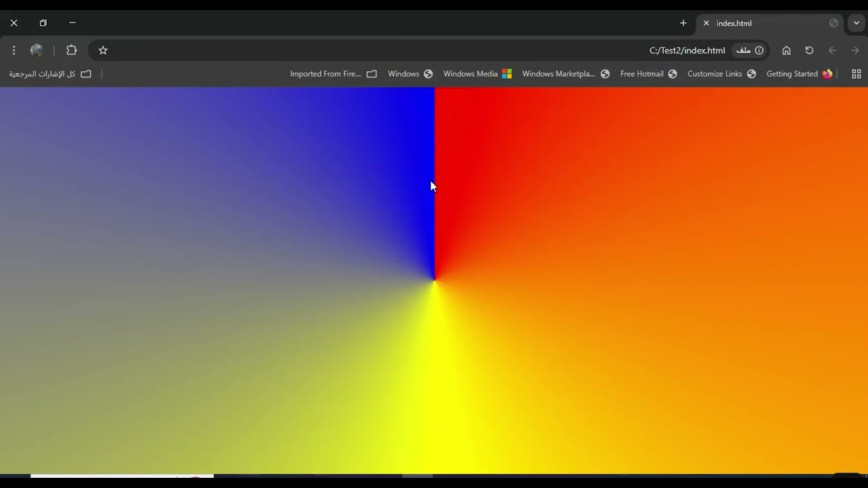This screenshot has width=868, height=488.
Task: Open the apps grid icon in the bookmarks bar
Action: point(856,74)
